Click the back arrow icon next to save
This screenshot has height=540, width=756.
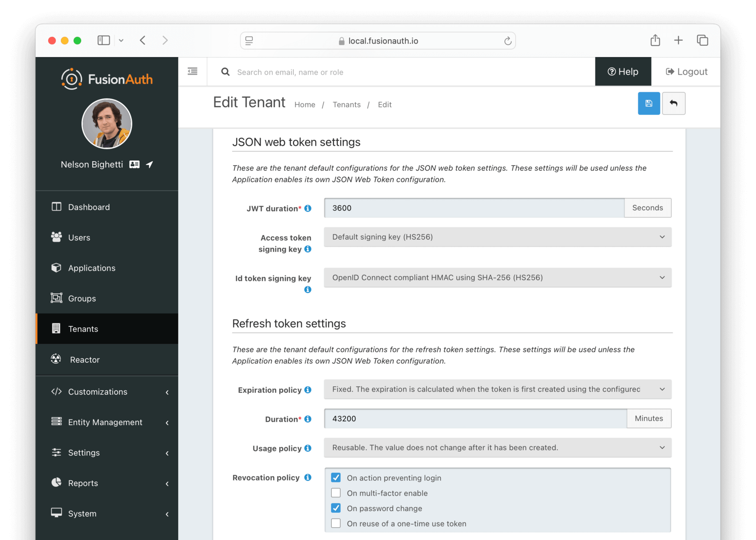coord(674,103)
